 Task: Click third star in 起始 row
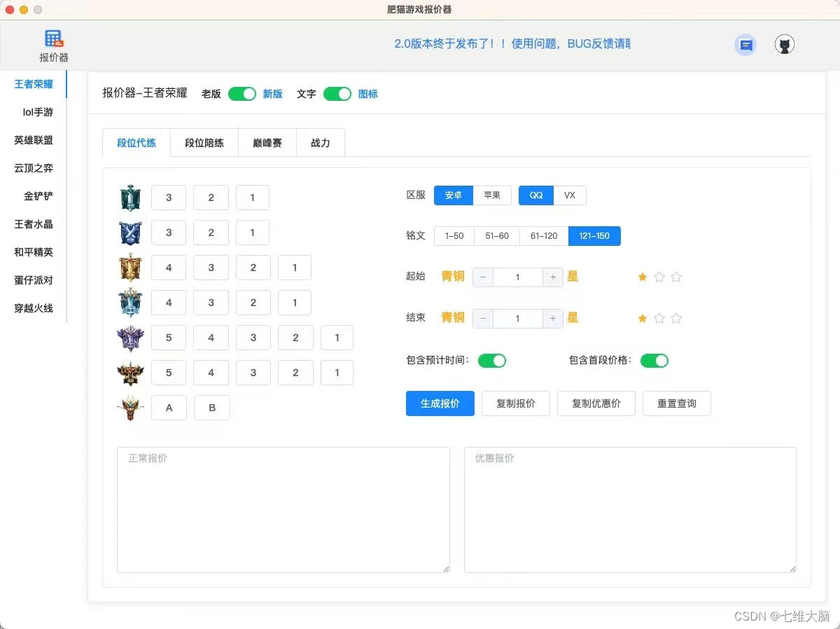pos(676,277)
